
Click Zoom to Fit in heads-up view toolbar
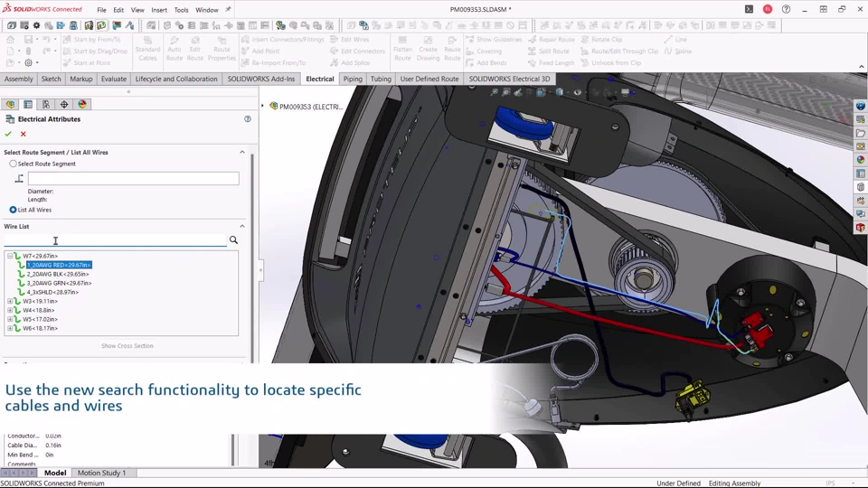(x=494, y=92)
